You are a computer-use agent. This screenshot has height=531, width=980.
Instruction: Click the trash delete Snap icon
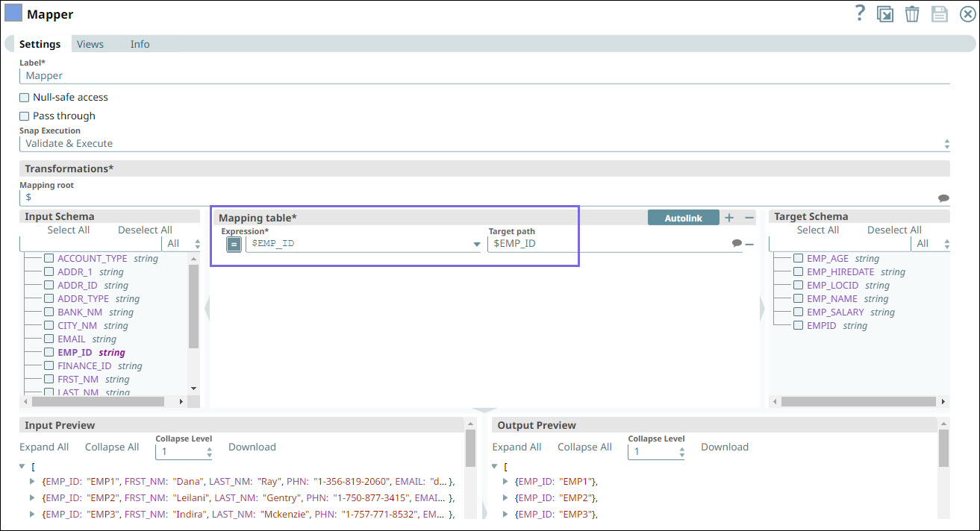tap(912, 14)
